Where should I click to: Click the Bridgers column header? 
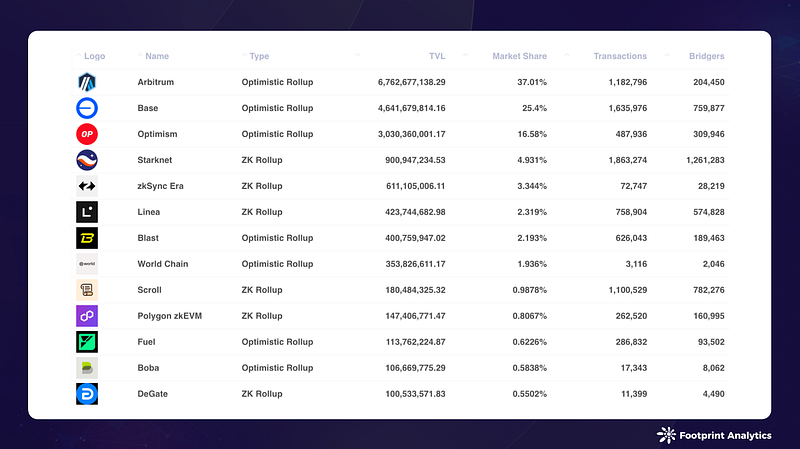pos(707,56)
